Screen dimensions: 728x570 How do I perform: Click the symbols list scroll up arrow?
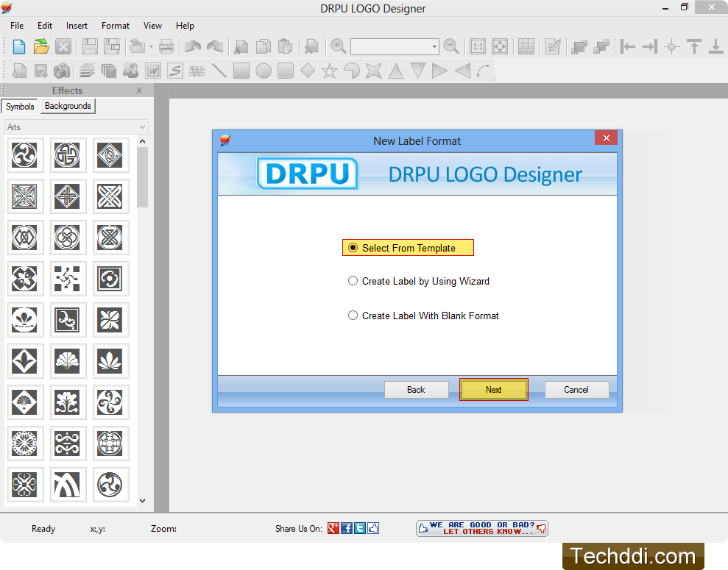pos(143,141)
